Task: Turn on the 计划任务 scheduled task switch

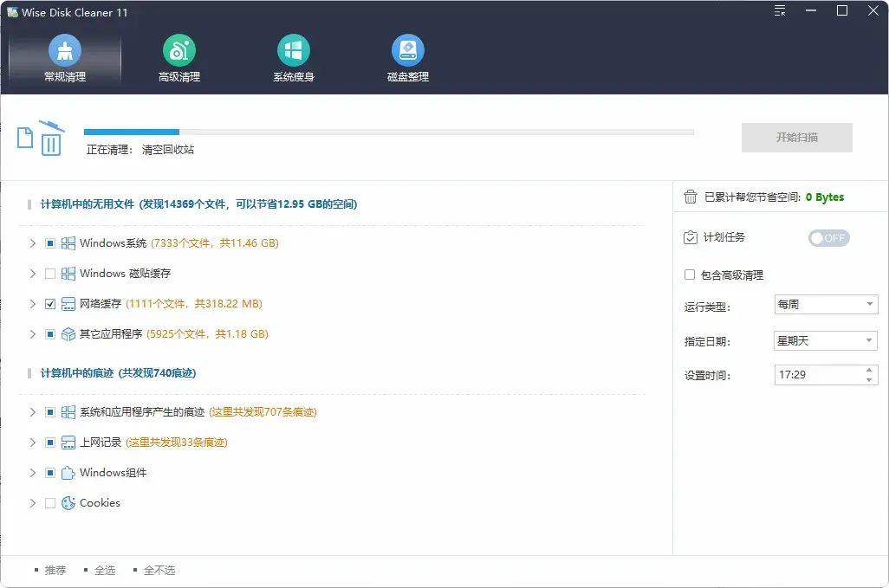Action: pyautogui.click(x=828, y=237)
